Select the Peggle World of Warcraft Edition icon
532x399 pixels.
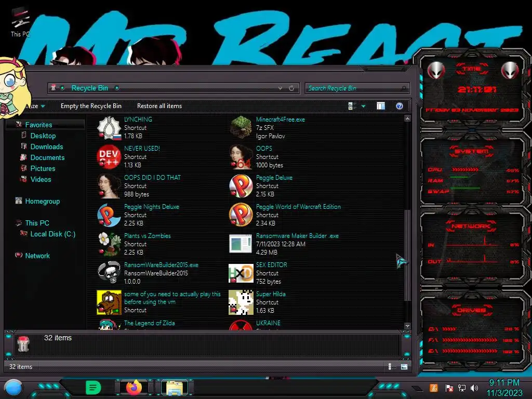click(241, 215)
